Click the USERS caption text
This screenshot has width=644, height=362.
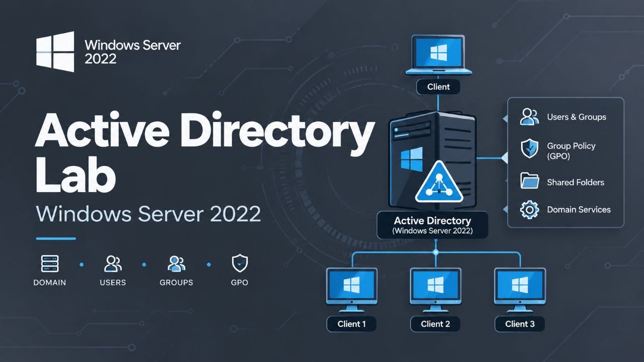pyautogui.click(x=113, y=283)
